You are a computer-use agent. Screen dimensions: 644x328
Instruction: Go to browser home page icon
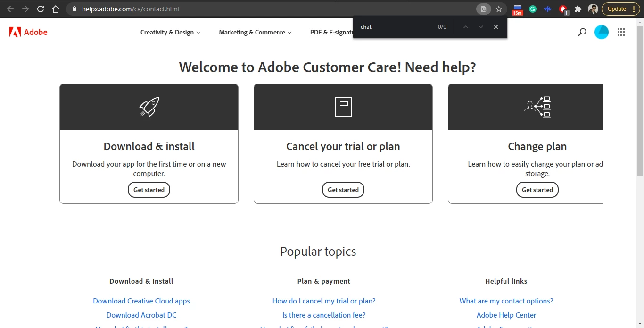56,9
